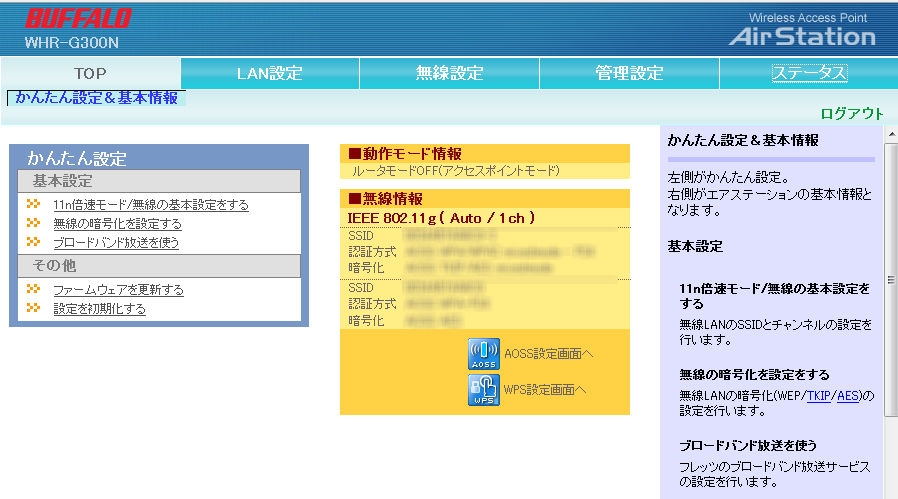Click arrow bullet beside ブロードバンド放送を使う

coord(33,242)
